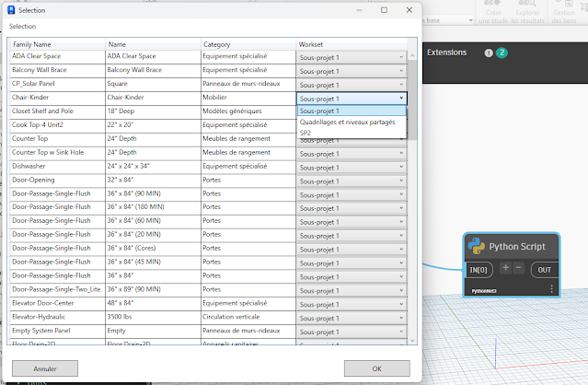Click the green badge showing 2 notifications

click(x=502, y=52)
